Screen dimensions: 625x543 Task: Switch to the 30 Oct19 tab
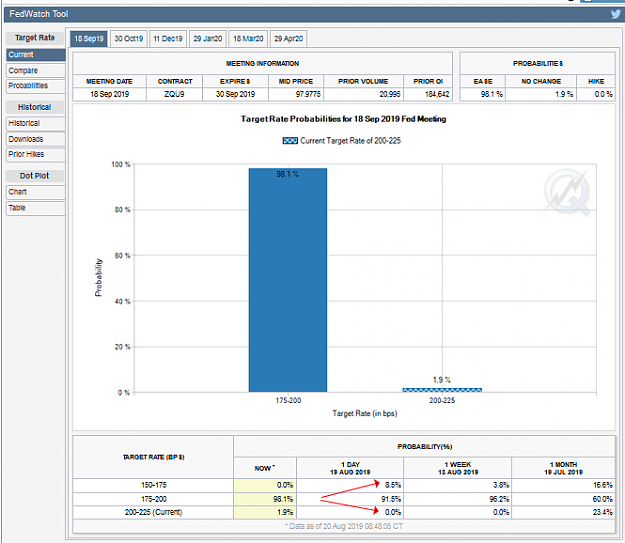tap(129, 39)
